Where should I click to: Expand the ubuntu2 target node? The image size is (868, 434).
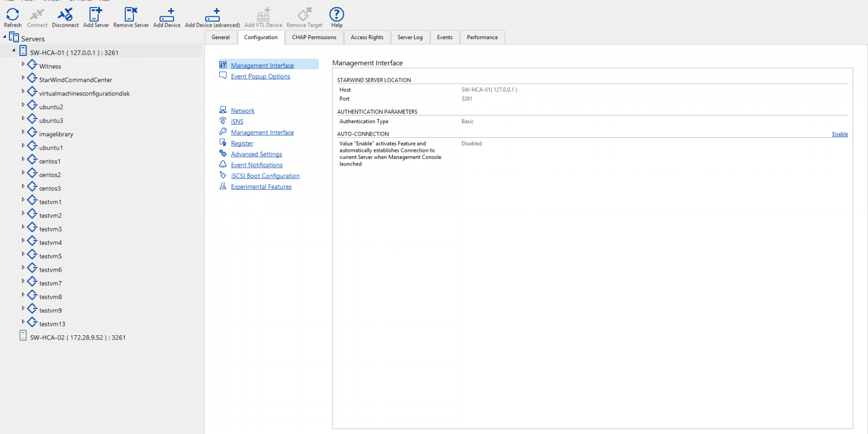23,105
